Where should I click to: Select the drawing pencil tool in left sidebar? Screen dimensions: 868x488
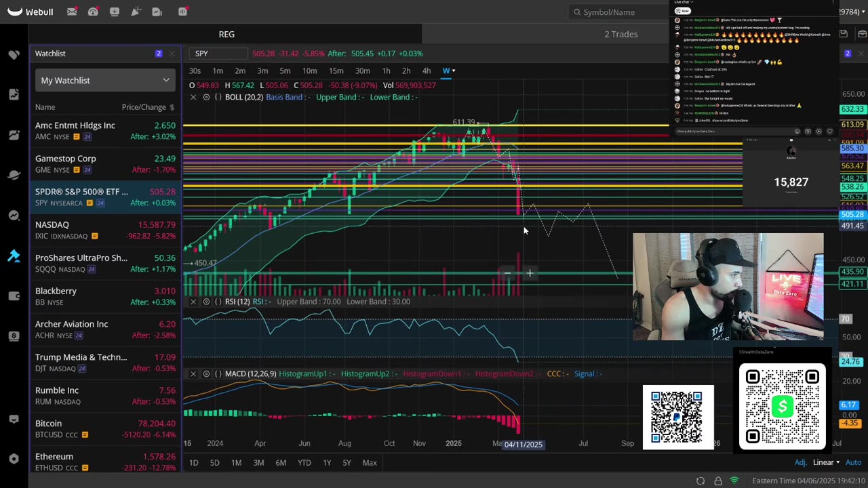click(x=14, y=256)
